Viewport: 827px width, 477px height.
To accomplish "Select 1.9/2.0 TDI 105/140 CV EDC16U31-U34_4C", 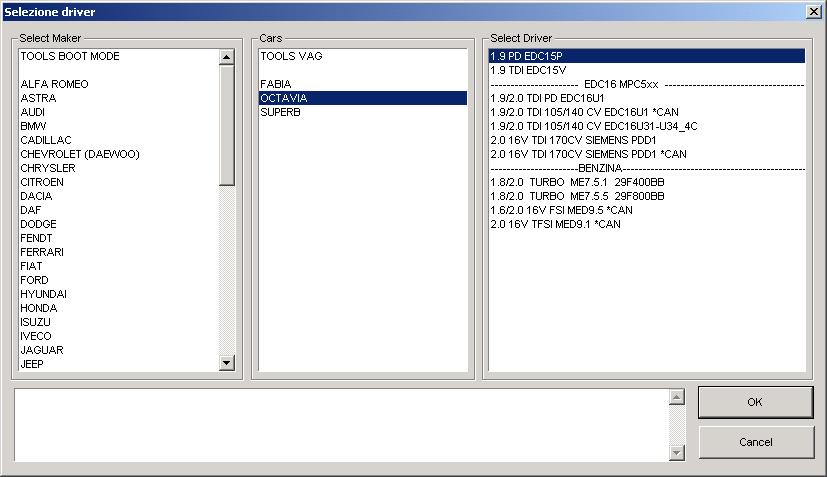I will coord(647,126).
